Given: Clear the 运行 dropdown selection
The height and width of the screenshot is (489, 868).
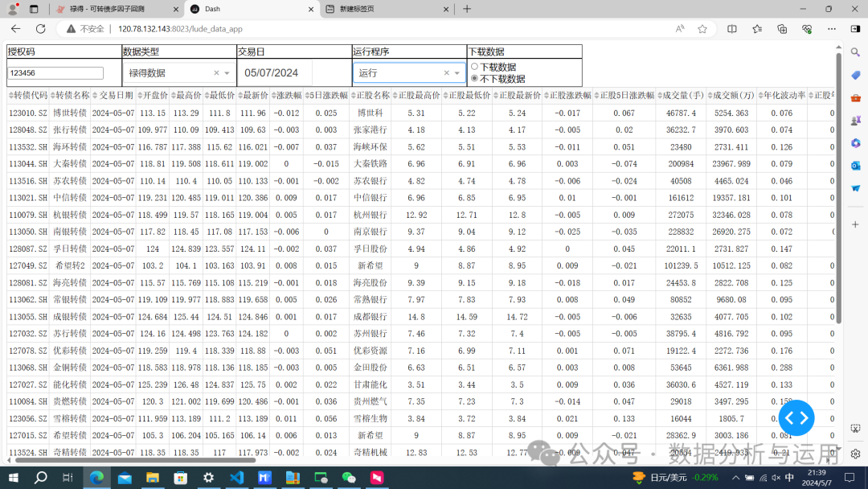Looking at the screenshot, I should pos(447,73).
